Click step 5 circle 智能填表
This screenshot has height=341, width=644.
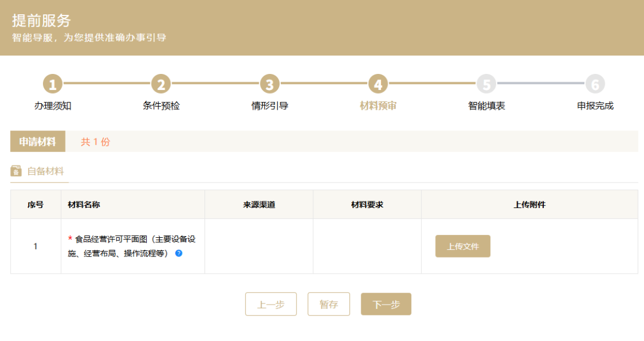(487, 84)
